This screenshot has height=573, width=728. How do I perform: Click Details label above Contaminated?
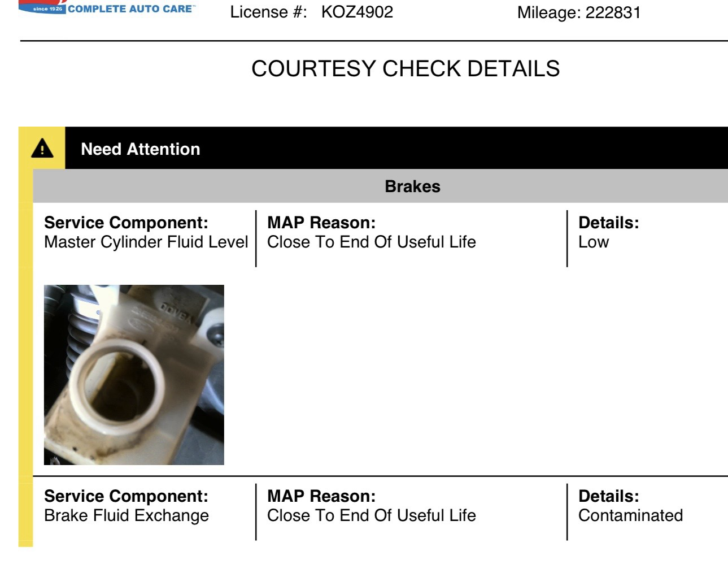coord(609,496)
